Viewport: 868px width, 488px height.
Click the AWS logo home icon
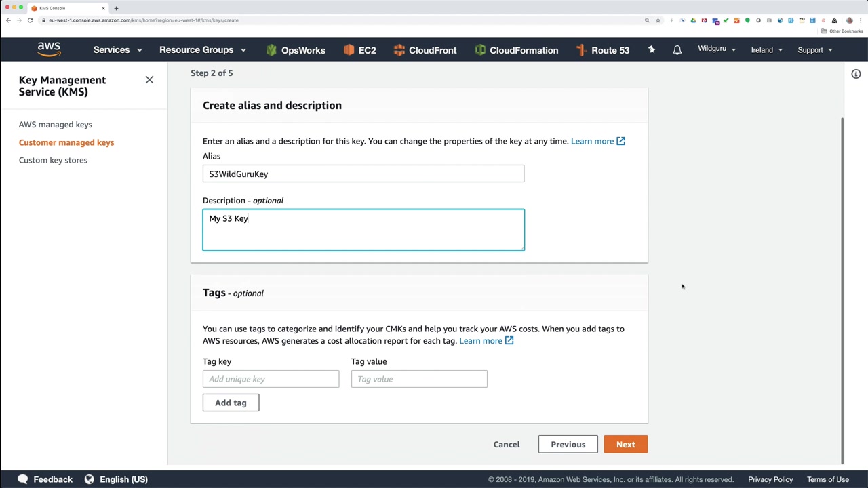click(x=49, y=49)
